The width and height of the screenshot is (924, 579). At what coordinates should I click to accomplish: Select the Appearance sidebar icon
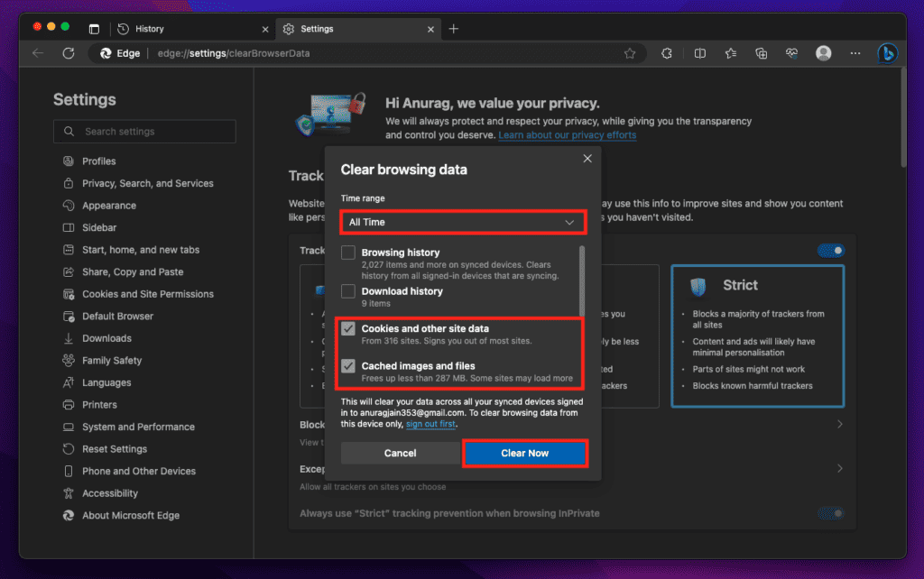point(70,205)
